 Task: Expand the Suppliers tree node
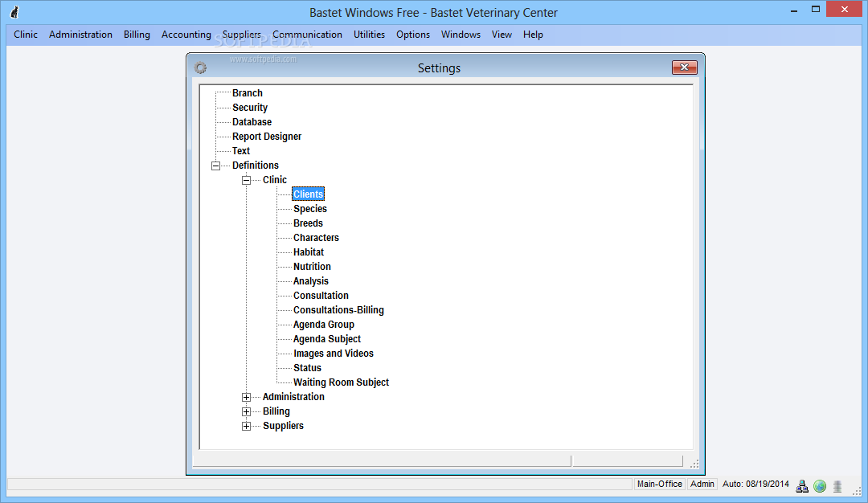[x=247, y=426]
